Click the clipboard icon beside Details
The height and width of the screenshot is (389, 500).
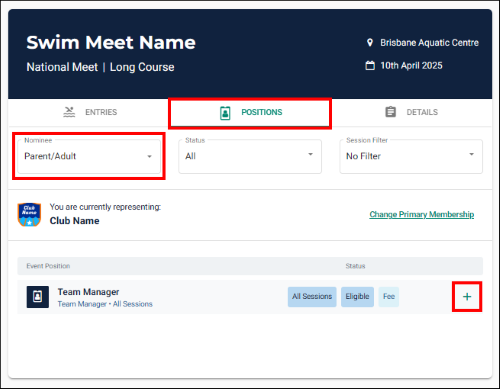pyautogui.click(x=391, y=112)
